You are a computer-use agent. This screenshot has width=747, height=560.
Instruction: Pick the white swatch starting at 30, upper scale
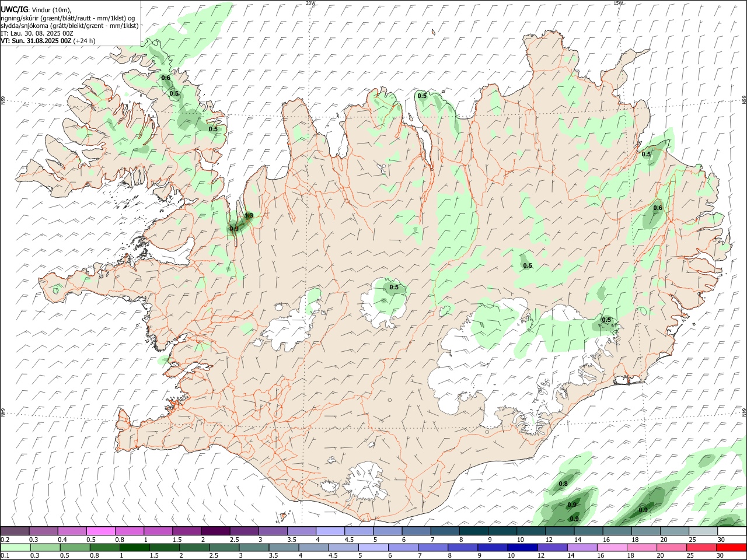[732, 531]
